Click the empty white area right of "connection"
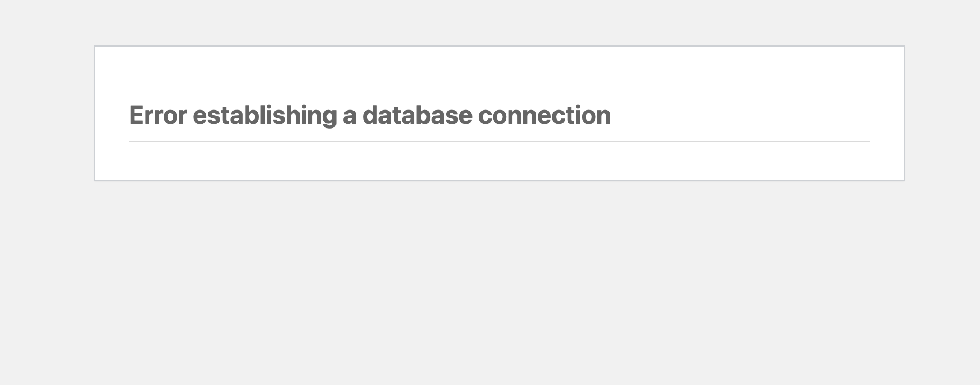The width and height of the screenshot is (980, 385). (741, 115)
